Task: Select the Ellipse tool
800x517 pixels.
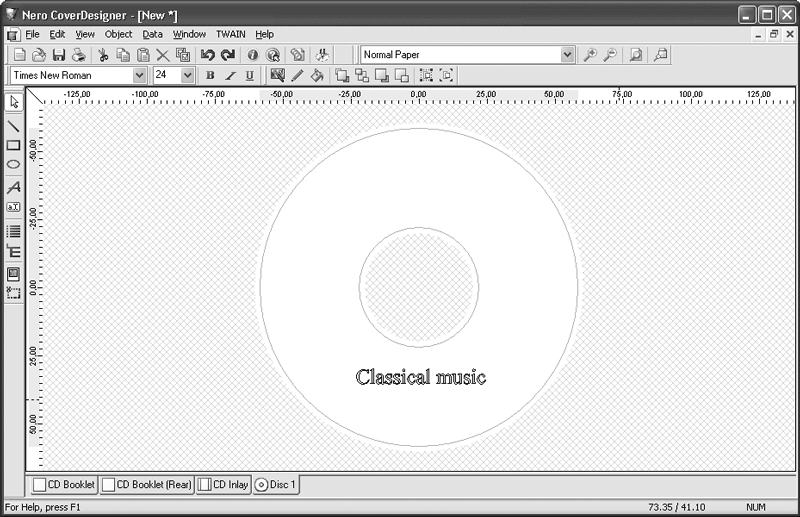Action: coord(14,164)
